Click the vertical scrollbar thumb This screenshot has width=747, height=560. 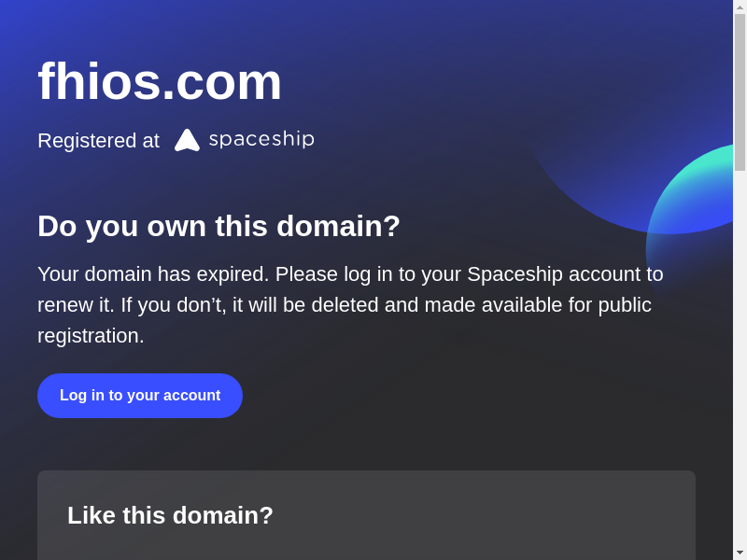[740, 91]
